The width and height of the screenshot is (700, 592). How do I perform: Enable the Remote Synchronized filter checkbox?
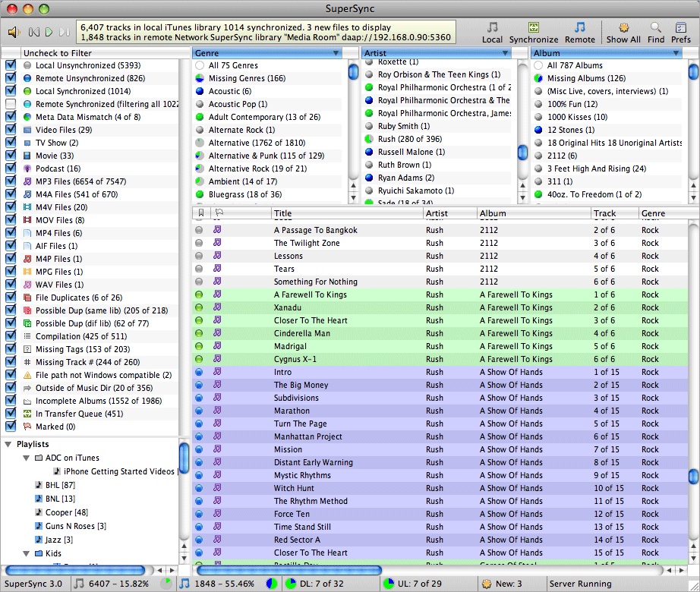point(11,104)
